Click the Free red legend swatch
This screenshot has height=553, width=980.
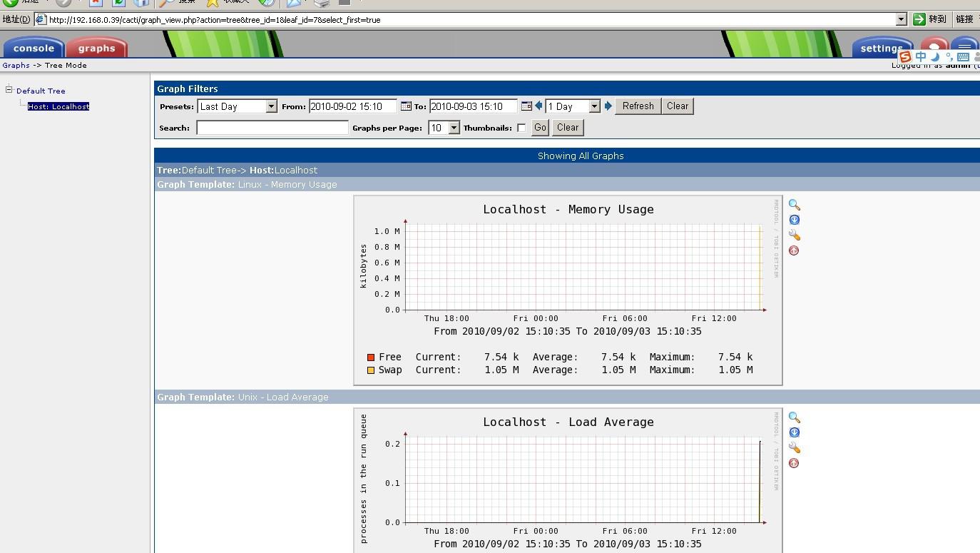point(371,357)
